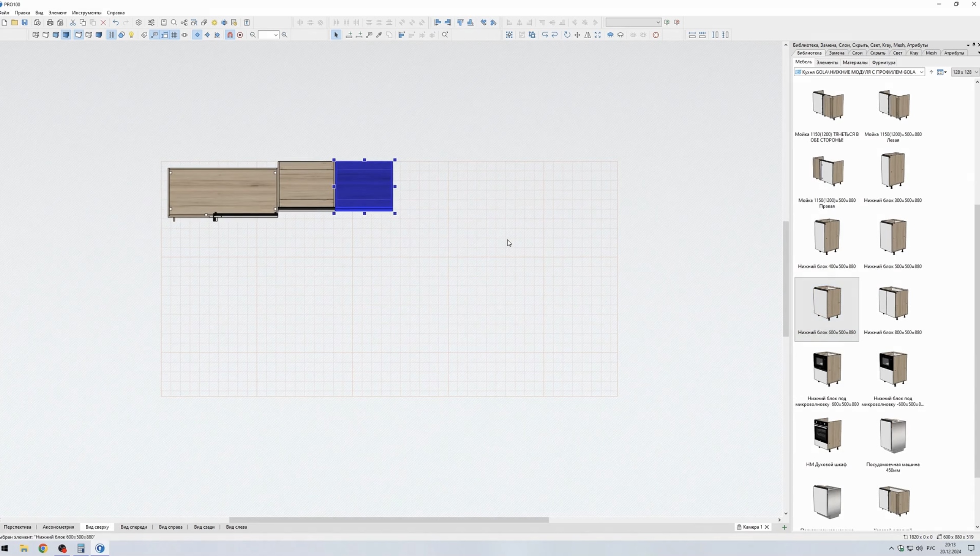980x556 pixels.
Task: Select the arrow pointer tool
Action: tap(336, 35)
